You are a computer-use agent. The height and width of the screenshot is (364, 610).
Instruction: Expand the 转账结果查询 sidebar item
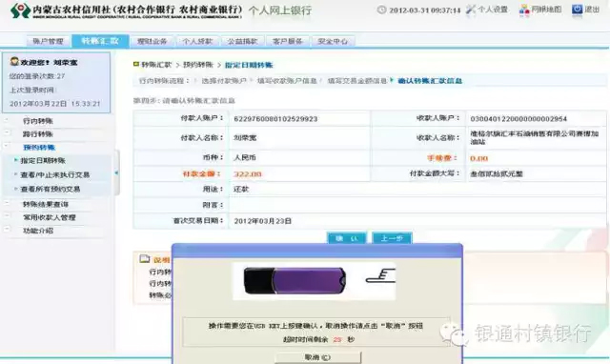tap(46, 204)
